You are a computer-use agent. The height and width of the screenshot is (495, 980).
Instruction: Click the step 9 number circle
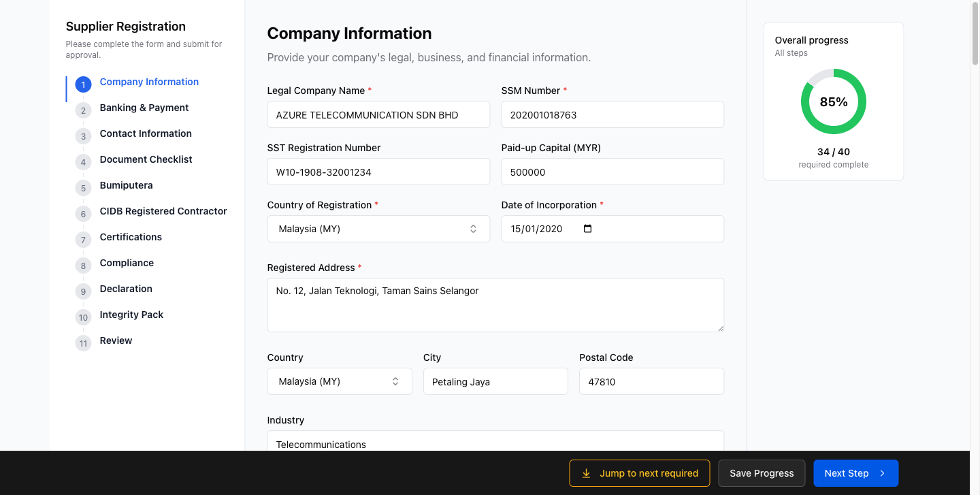coord(83,292)
